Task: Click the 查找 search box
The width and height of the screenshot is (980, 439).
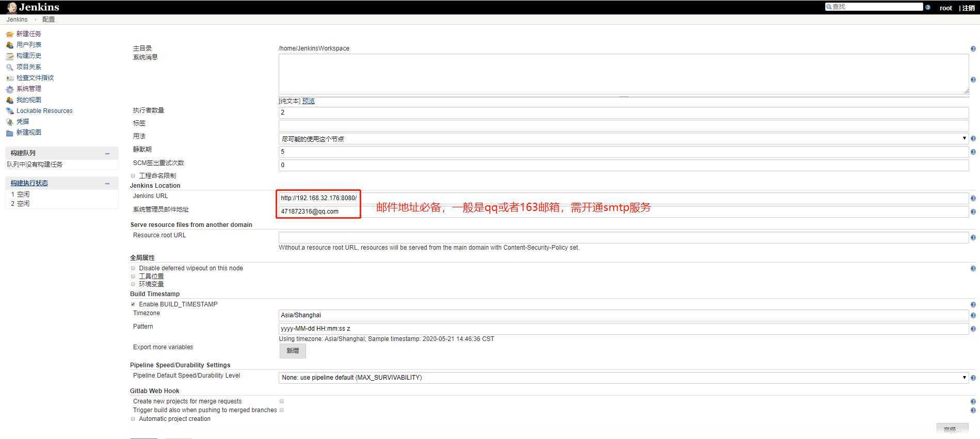Action: coord(874,7)
